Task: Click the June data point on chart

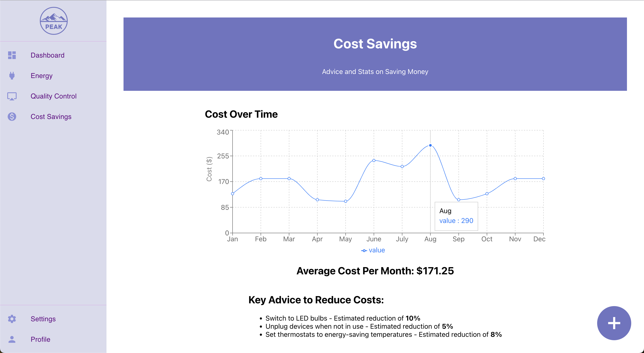Action: pyautogui.click(x=374, y=160)
